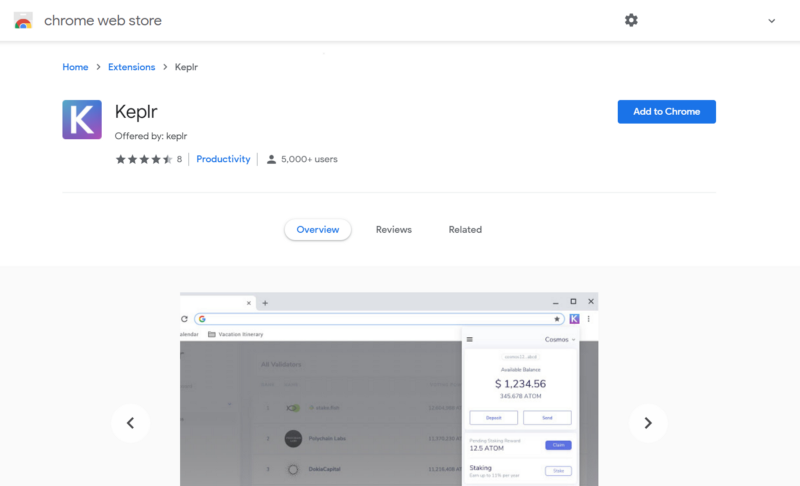Click the Google G icon in preview address bar

click(x=202, y=319)
